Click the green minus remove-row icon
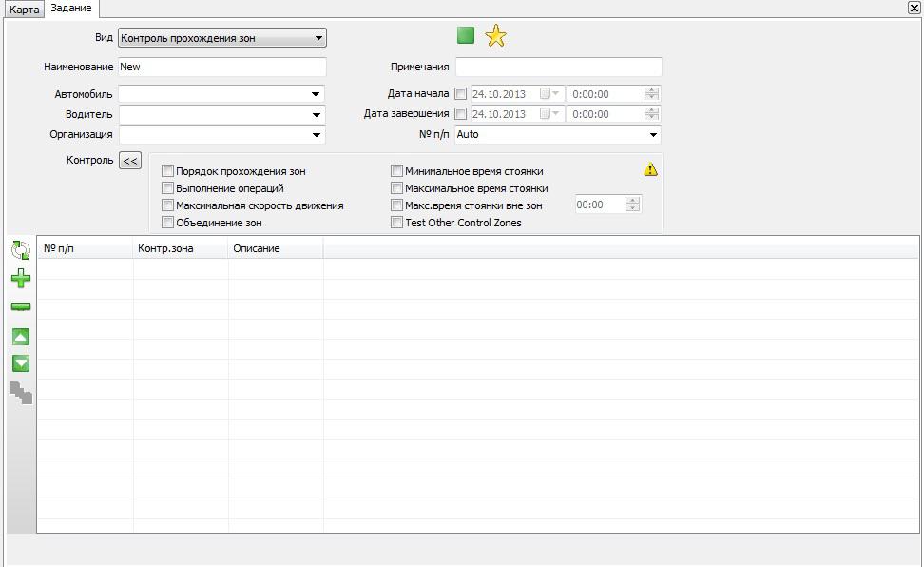This screenshot has height=567, width=924. [x=20, y=307]
